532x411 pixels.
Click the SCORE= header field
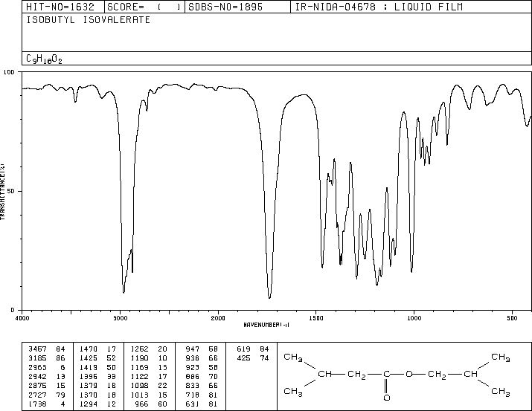coord(144,7)
